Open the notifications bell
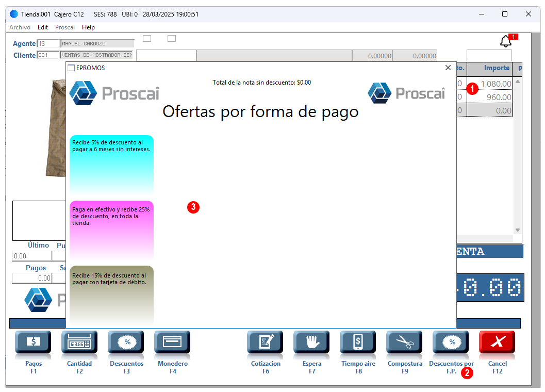This screenshot has width=545, height=392. pyautogui.click(x=506, y=41)
